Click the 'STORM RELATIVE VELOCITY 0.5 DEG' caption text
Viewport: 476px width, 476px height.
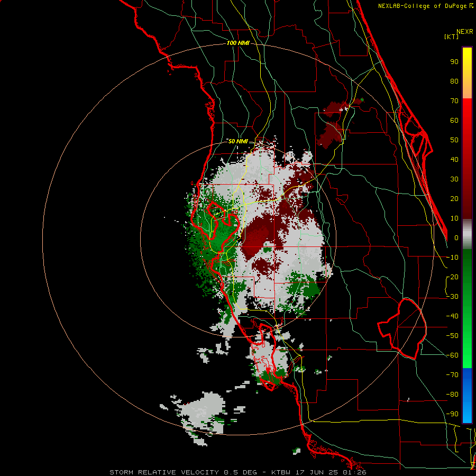[183, 472]
